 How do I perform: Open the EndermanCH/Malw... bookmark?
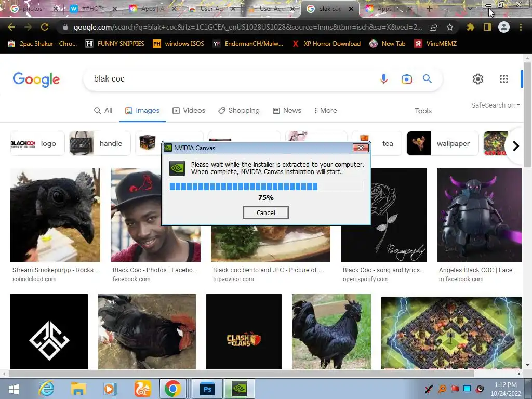248,44
